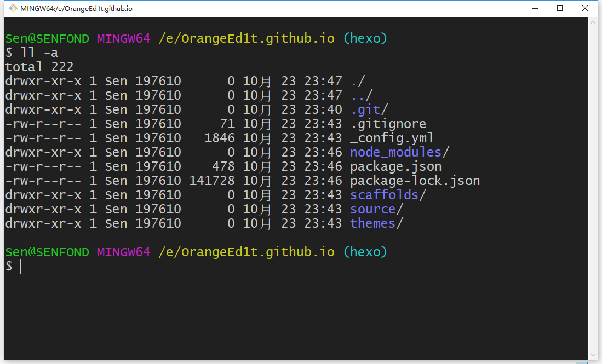
Task: Click the _config.yml file name
Action: [x=392, y=138]
